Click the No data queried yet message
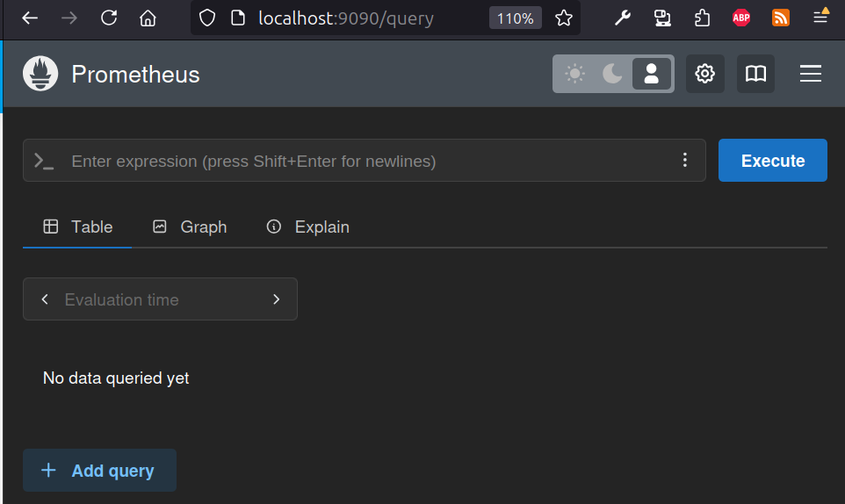 (x=116, y=378)
